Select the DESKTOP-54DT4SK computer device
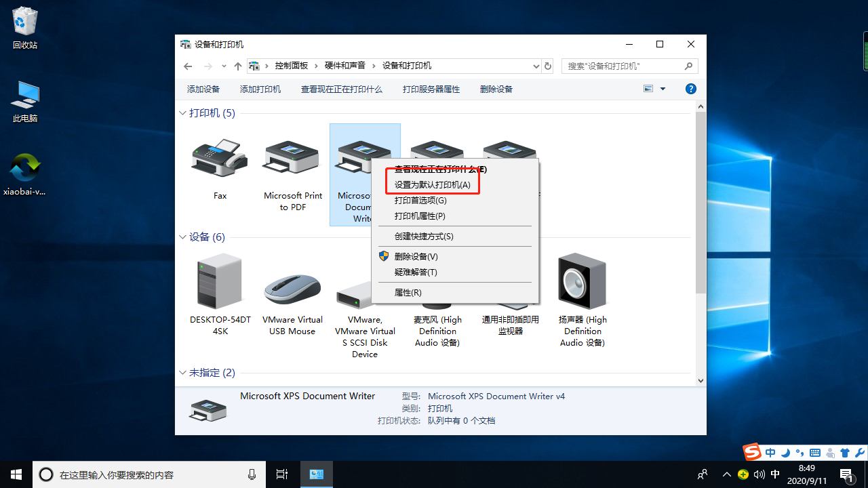The image size is (868, 488). pos(220,294)
